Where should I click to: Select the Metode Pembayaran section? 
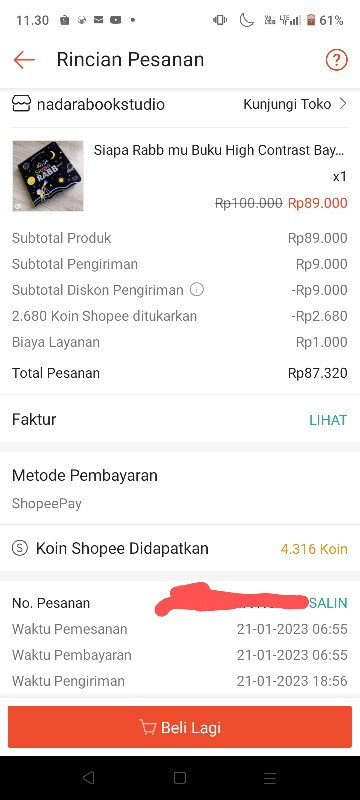pos(180,489)
